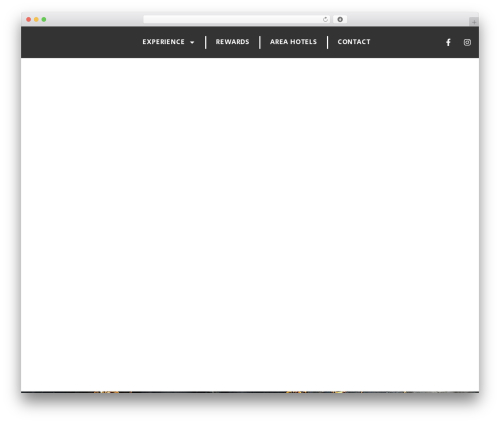
Task: Close the browser window with red button
Action: 29,20
